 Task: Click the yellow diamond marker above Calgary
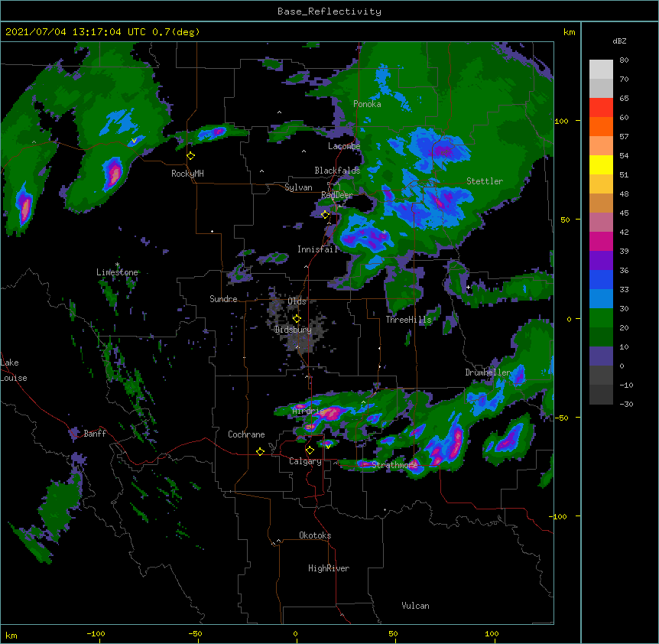tap(310, 450)
